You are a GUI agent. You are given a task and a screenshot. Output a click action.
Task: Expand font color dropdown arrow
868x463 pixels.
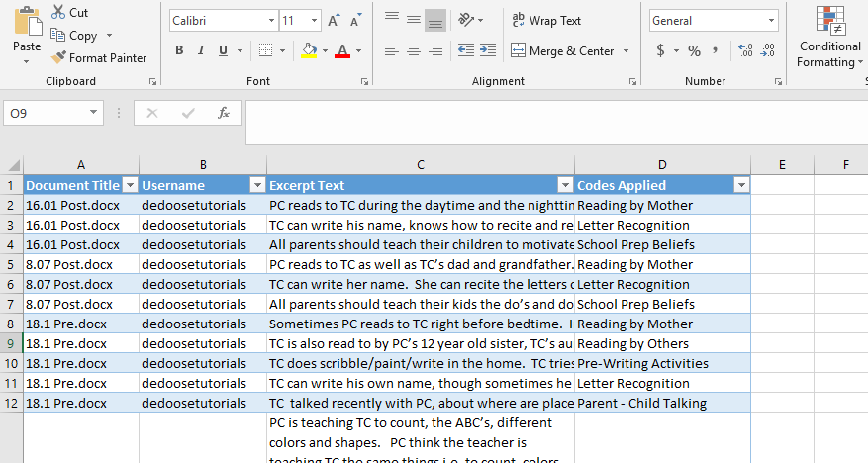[x=358, y=50]
